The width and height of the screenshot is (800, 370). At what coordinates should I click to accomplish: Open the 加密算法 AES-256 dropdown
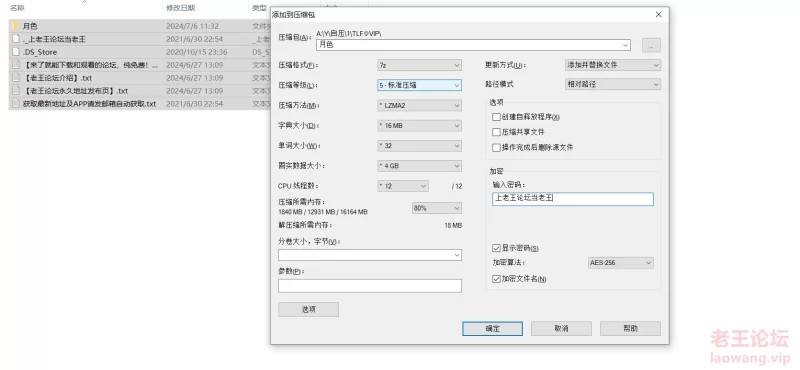click(x=620, y=263)
